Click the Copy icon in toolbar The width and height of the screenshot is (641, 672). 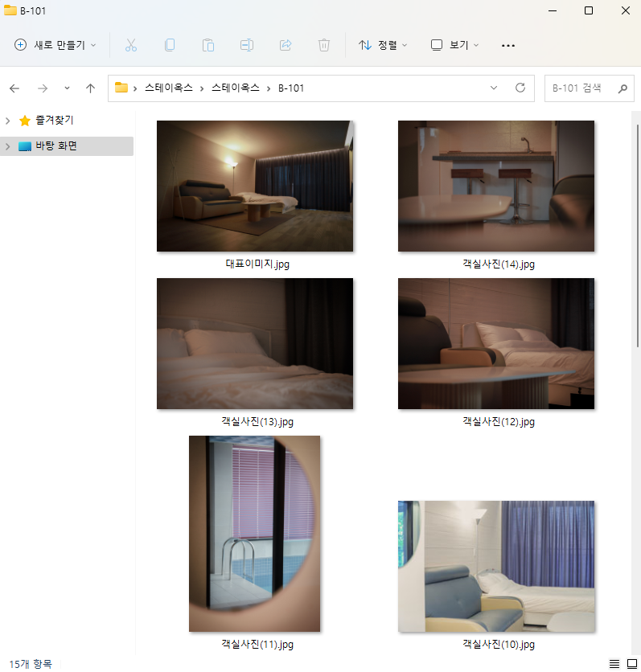coord(170,45)
